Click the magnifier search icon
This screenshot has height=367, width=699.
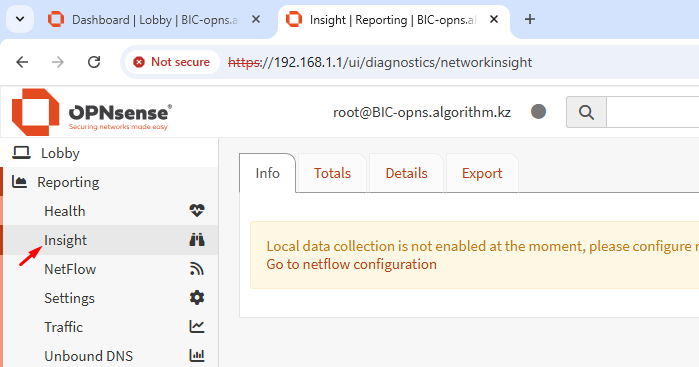pyautogui.click(x=586, y=112)
